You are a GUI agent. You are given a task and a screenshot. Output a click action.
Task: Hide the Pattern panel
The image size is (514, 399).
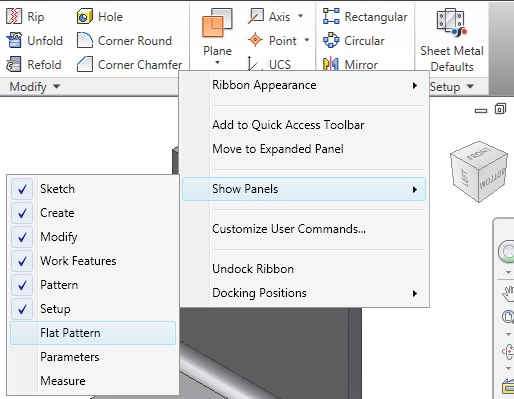[x=93, y=285]
